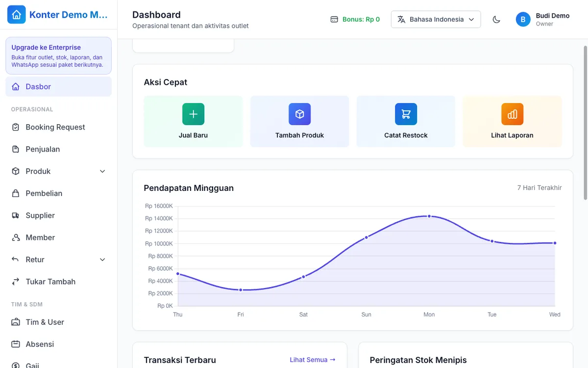Viewport: 588px width, 368px height.
Task: Click the blue cube Tambah Produk icon
Action: [299, 114]
